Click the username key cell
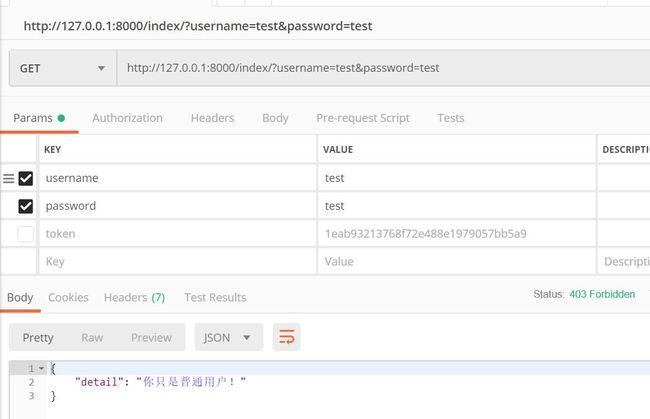 (x=177, y=178)
